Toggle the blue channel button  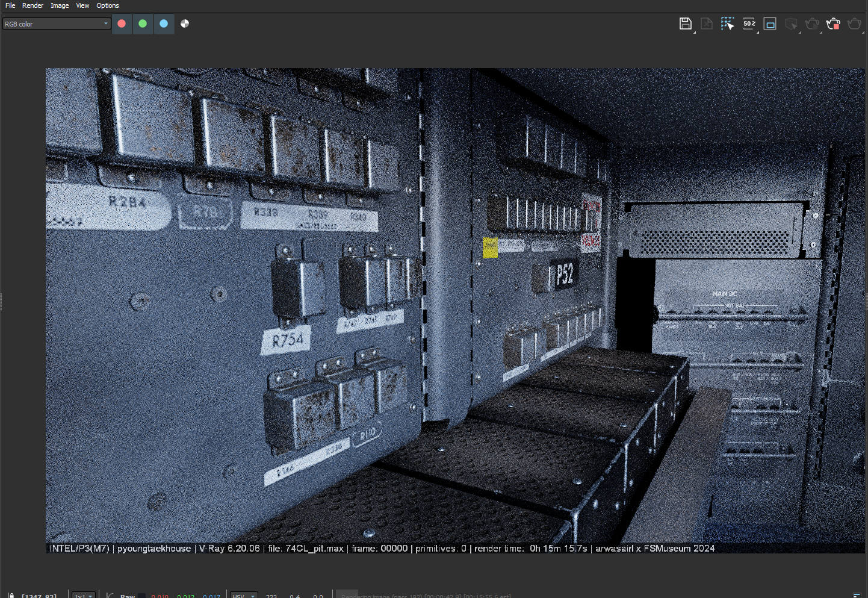pos(164,23)
